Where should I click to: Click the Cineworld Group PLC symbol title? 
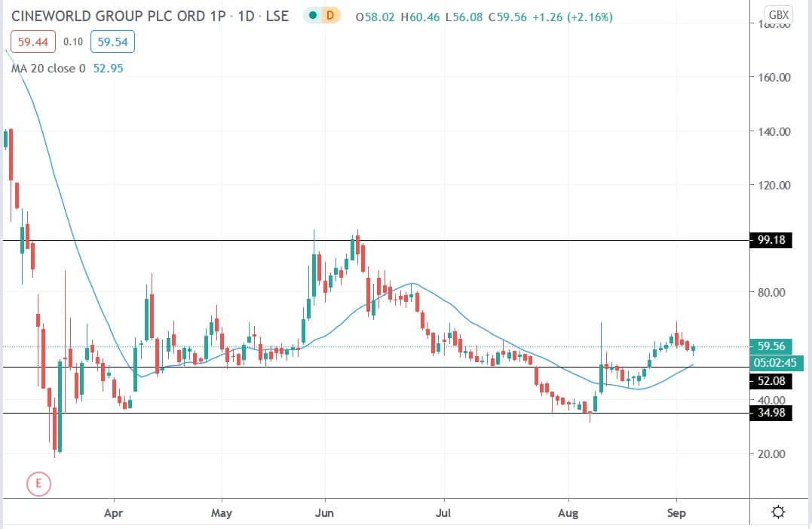(118, 16)
